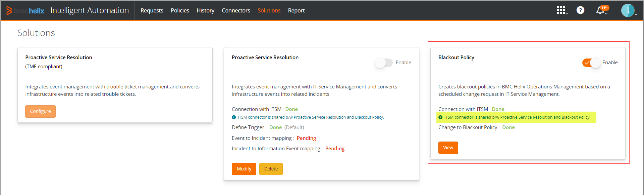The height and width of the screenshot is (195, 644).
Task: Click "Define Trigger : Done (Default)" status line
Action: (268, 127)
